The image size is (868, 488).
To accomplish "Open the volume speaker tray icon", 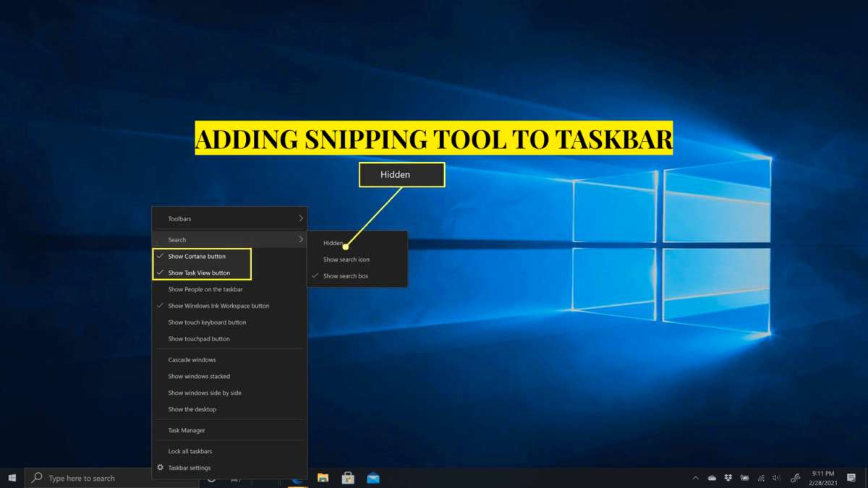I will tap(777, 478).
